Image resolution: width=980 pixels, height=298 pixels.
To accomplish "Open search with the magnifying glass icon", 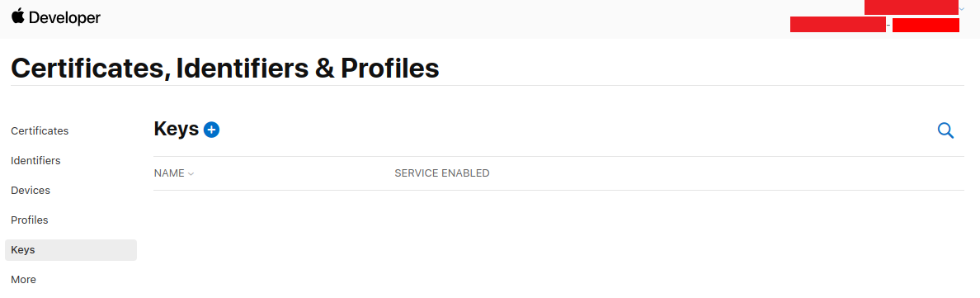I will coord(945,130).
